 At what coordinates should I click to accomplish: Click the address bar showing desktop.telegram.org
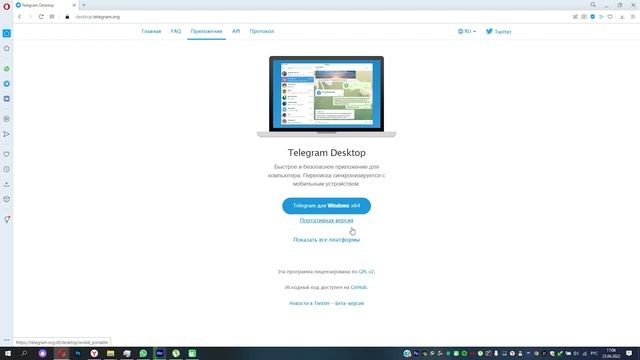[98, 17]
